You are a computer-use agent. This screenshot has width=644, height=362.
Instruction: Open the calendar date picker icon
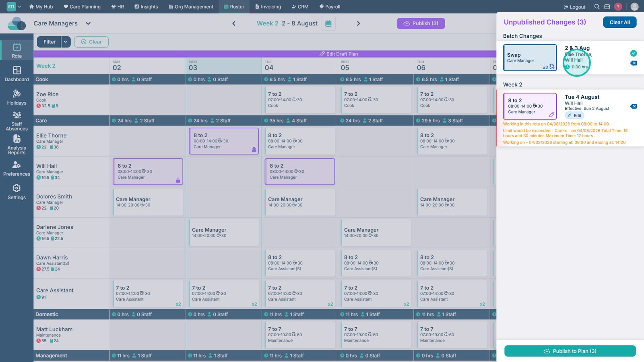click(x=328, y=23)
